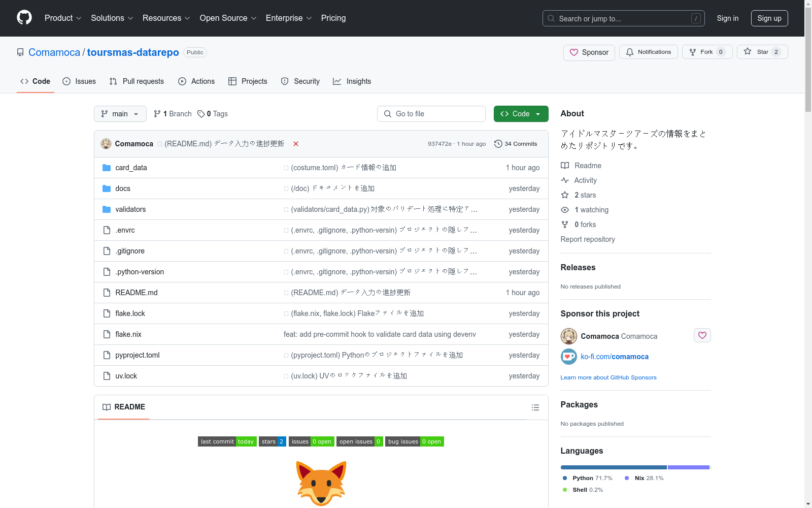Open the README.md file
Viewport: 812px width, 508px height.
coord(137,293)
